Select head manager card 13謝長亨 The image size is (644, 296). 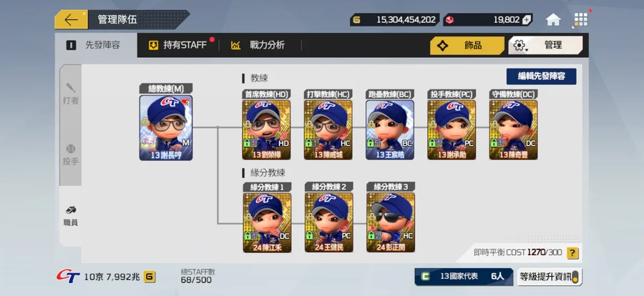166,128
